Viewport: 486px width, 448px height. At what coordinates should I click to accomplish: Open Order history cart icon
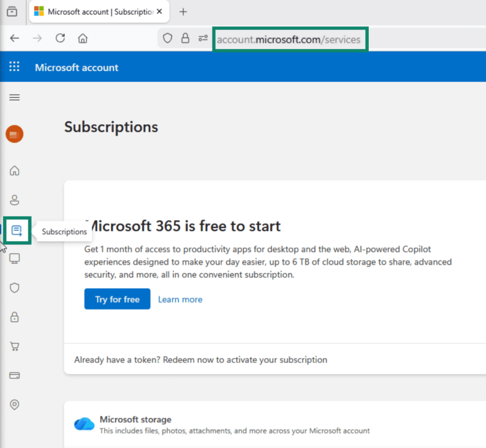point(15,346)
